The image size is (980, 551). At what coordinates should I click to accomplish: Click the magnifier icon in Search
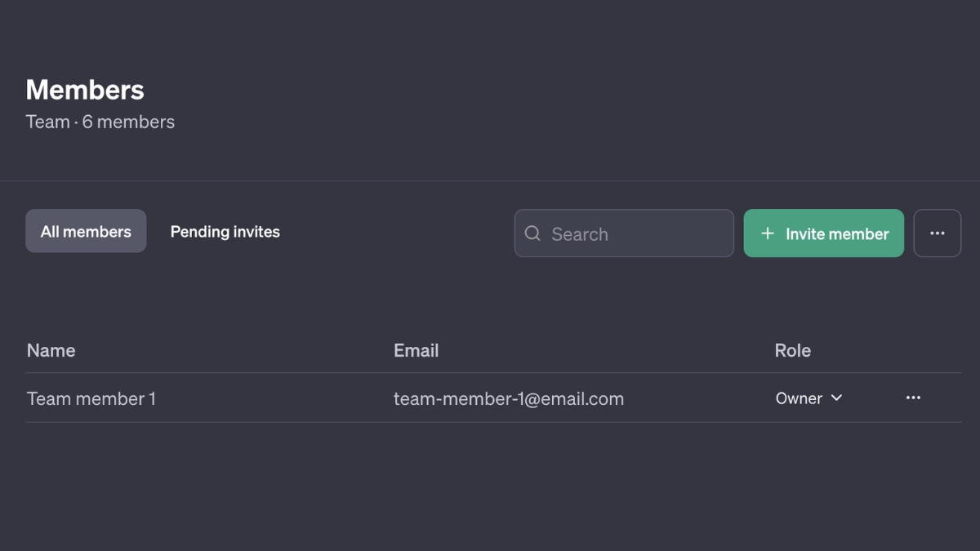[532, 233]
